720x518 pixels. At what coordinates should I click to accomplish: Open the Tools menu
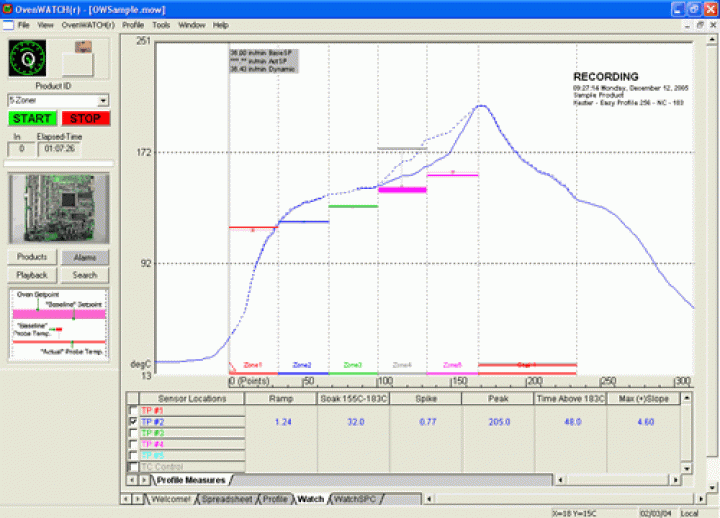161,25
